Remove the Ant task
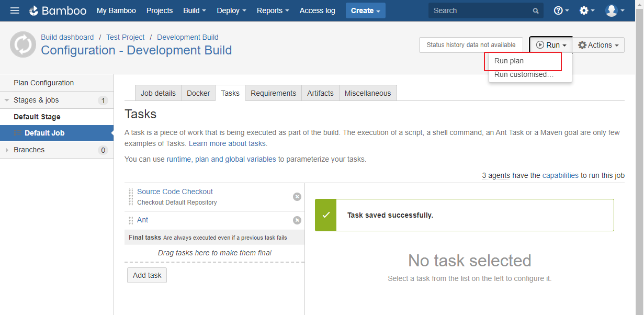 point(297,220)
